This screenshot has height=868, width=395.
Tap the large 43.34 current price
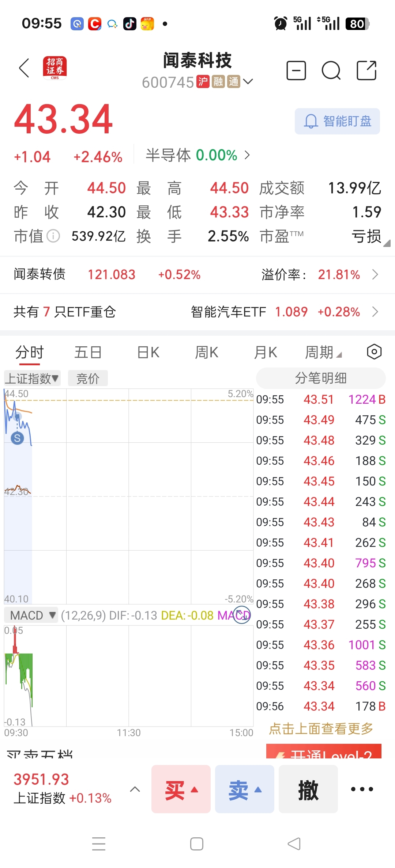pos(63,119)
